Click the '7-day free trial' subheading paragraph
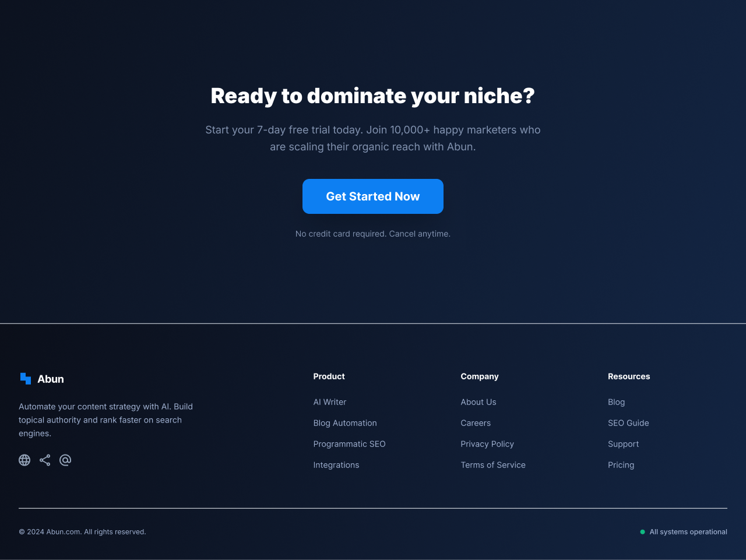 point(373,138)
